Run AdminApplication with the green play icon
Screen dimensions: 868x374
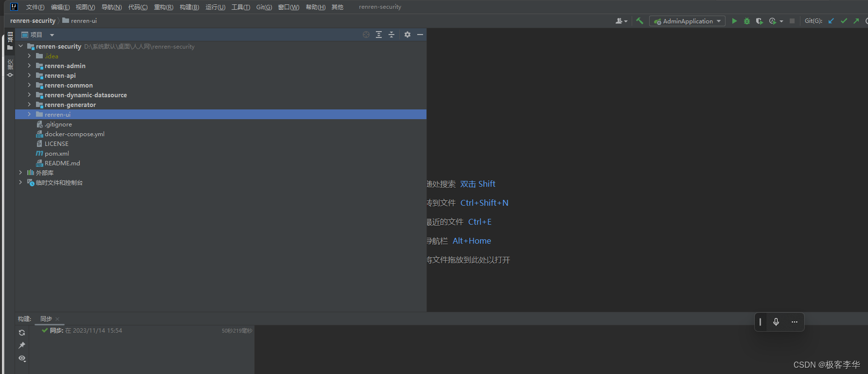click(734, 21)
